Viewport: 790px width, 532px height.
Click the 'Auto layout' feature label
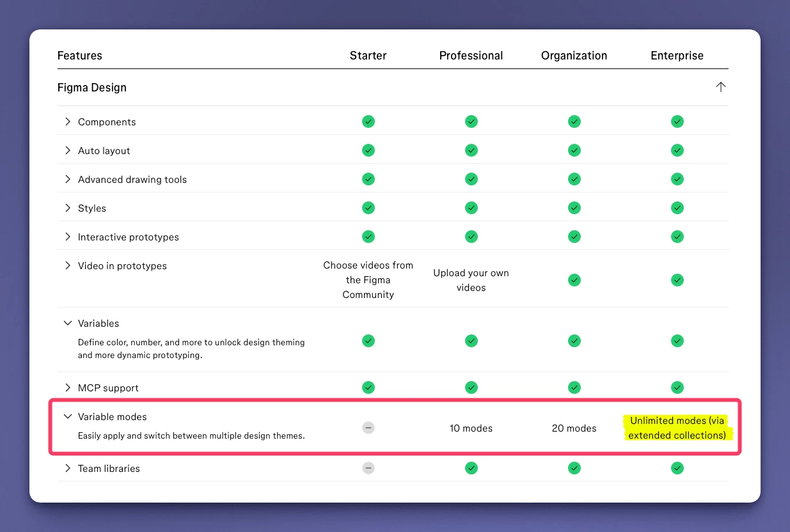pos(104,151)
